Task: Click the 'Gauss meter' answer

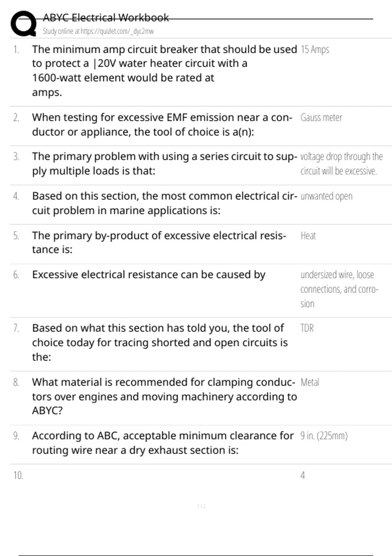Action: [x=321, y=117]
